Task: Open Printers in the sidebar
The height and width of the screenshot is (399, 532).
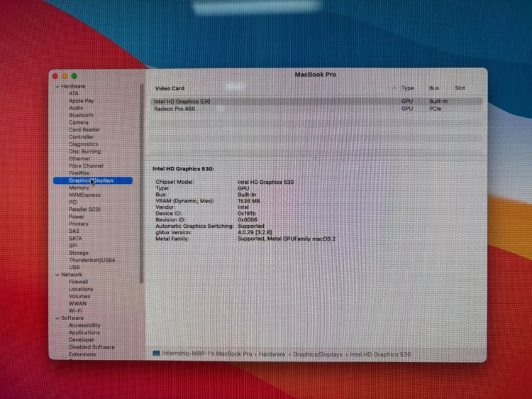Action: 79,224
